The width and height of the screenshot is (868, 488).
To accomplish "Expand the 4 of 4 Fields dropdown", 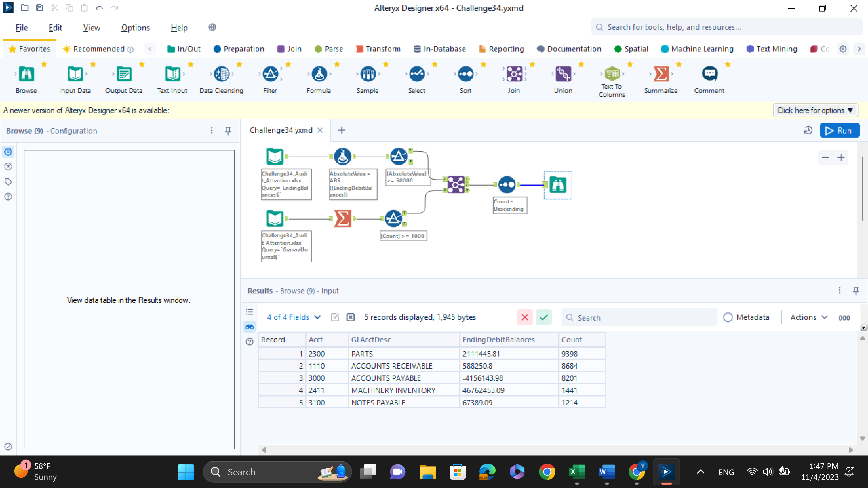I will tap(293, 317).
